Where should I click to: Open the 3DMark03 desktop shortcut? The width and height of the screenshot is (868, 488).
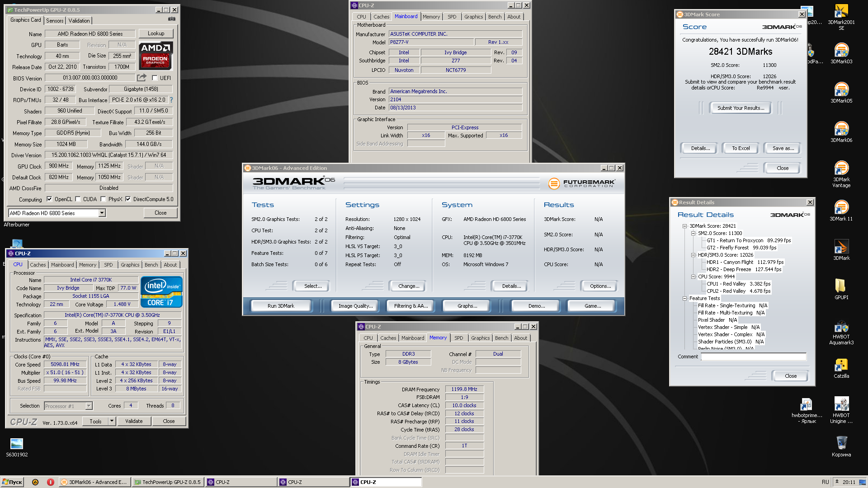point(841,53)
